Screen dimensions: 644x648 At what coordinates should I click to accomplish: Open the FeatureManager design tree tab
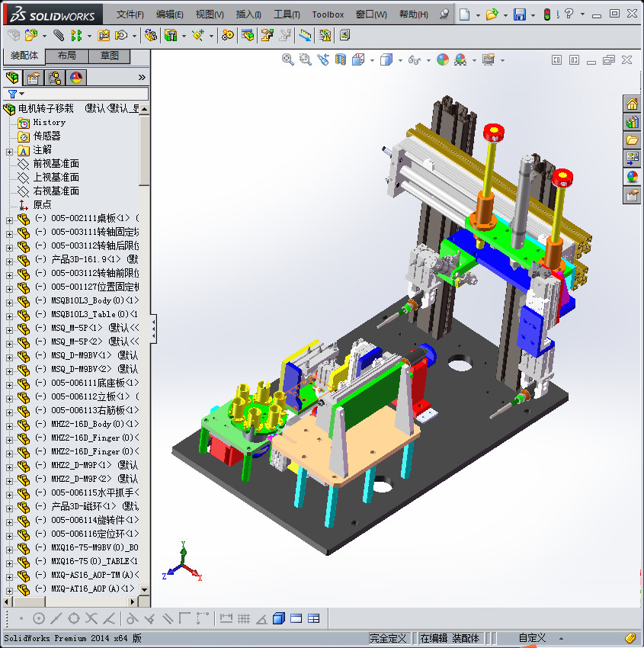click(12, 77)
